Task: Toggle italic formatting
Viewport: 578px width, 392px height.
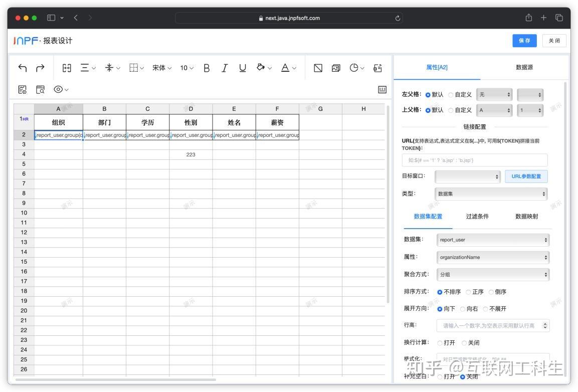Action: coord(225,68)
